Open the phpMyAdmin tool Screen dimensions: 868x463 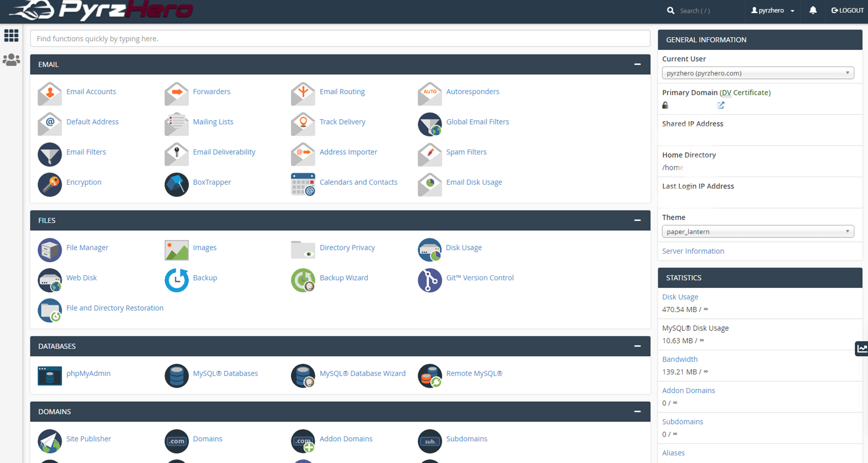pos(88,373)
